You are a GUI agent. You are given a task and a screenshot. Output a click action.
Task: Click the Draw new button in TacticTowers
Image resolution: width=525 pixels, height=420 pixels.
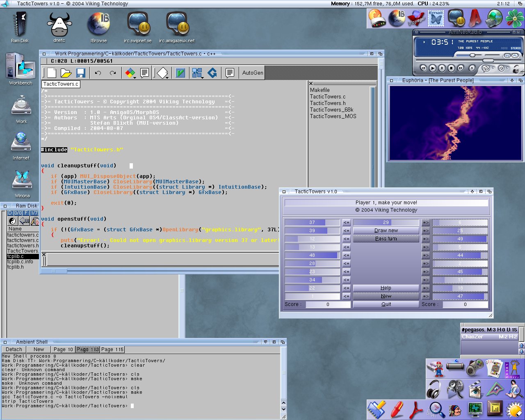[x=386, y=231]
